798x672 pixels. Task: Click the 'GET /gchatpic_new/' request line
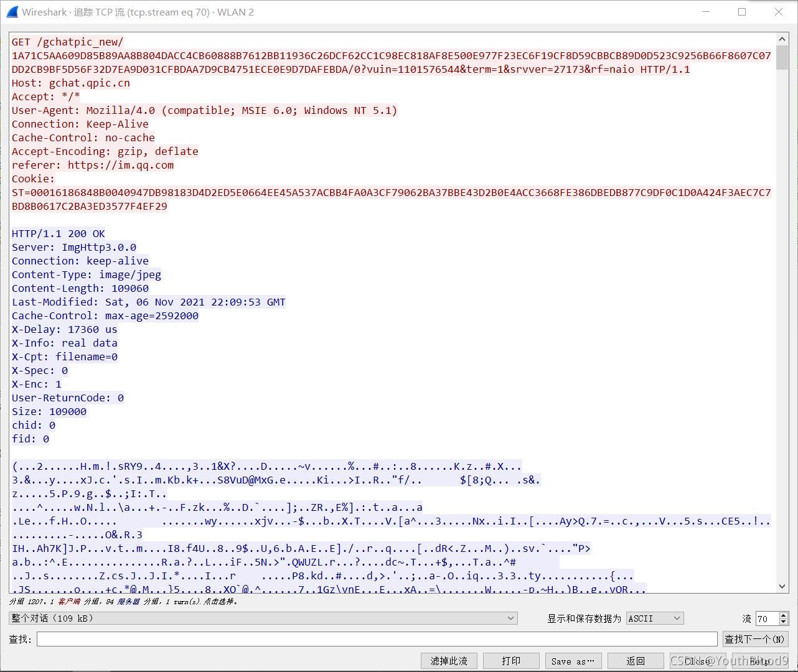68,42
